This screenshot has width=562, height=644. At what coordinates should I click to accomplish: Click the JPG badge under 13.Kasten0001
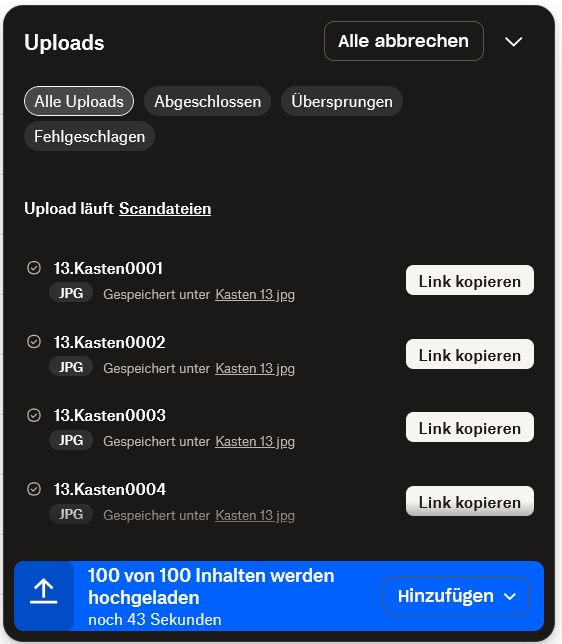pyautogui.click(x=71, y=293)
